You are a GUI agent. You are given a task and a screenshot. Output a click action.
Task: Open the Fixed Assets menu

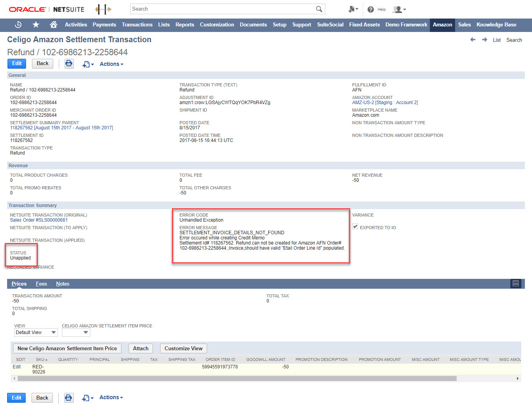click(364, 24)
